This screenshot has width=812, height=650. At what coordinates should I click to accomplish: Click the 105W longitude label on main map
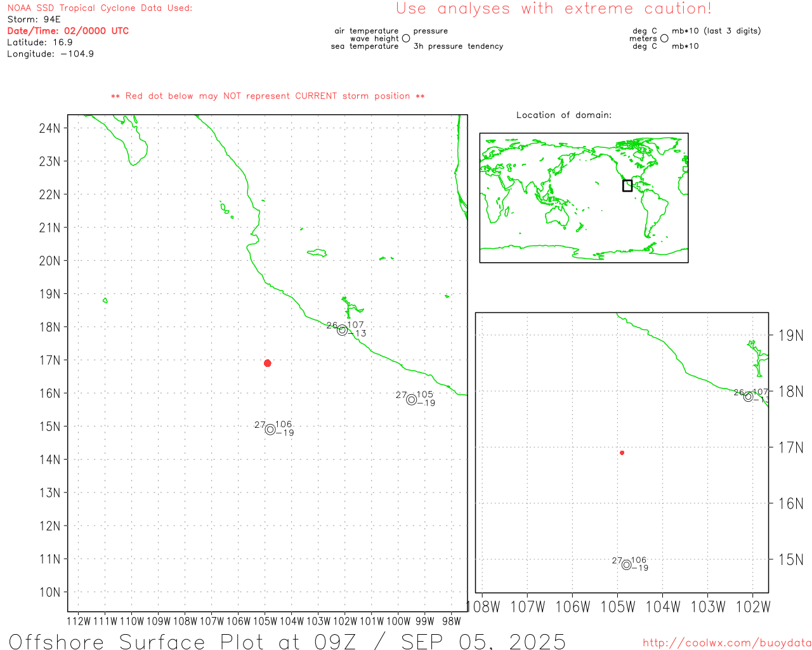click(265, 621)
